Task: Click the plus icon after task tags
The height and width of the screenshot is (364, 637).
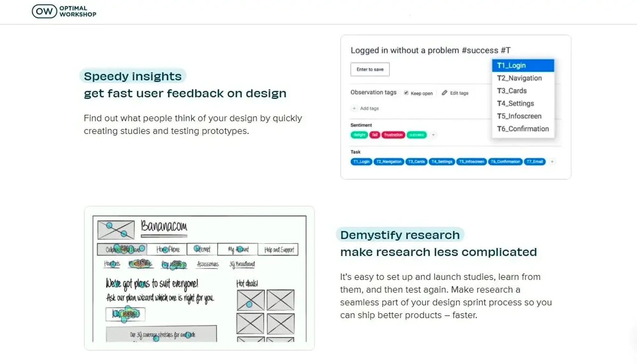Action: (x=552, y=161)
